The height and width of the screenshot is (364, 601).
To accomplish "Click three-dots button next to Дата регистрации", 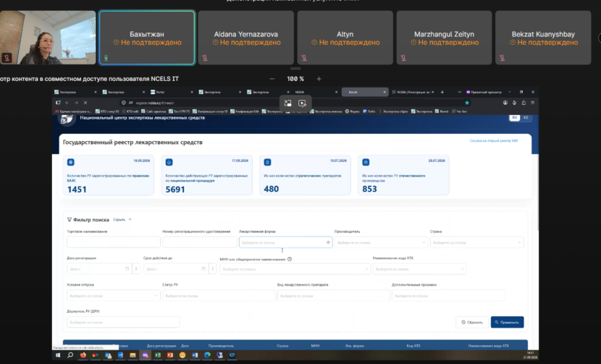I will tap(136, 269).
